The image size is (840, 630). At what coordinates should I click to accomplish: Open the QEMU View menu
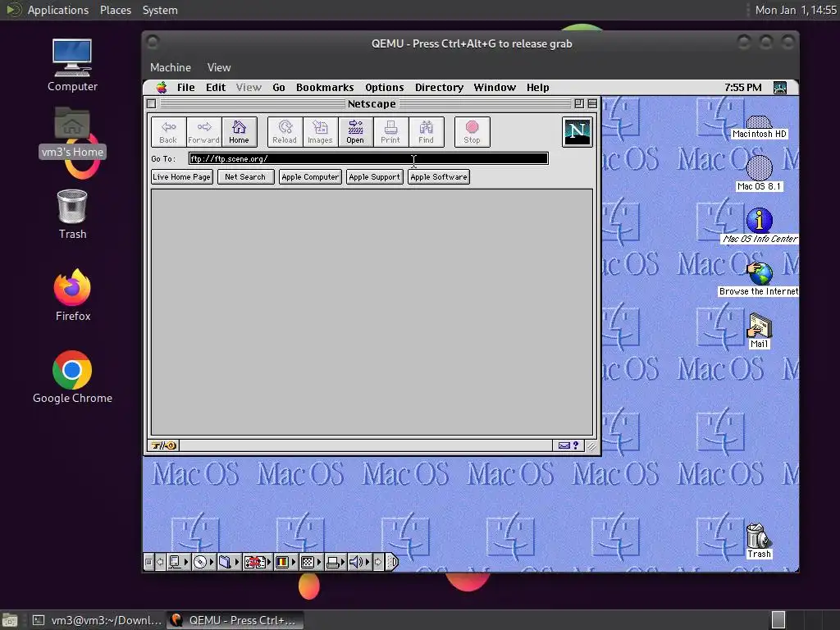click(x=218, y=67)
